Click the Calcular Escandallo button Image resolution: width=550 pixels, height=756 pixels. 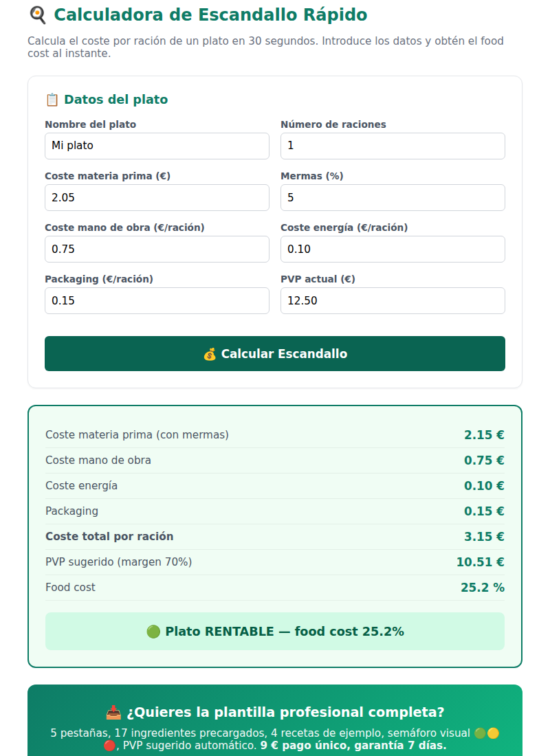[x=275, y=353]
